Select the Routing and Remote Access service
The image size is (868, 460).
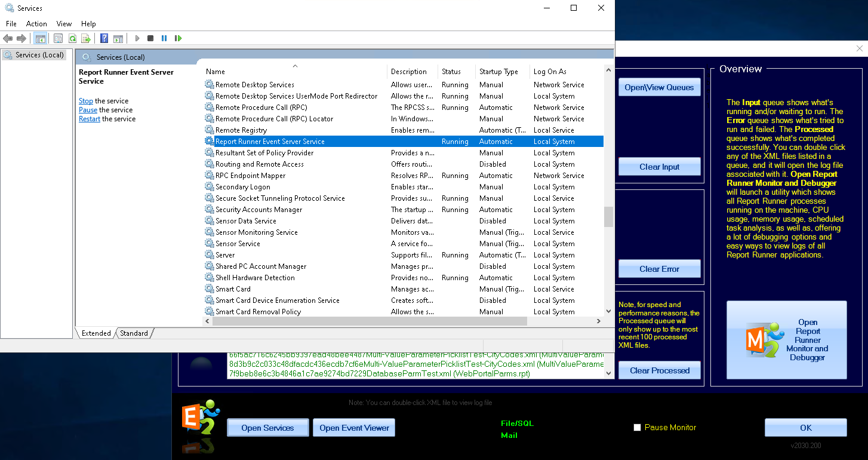(404, 164)
